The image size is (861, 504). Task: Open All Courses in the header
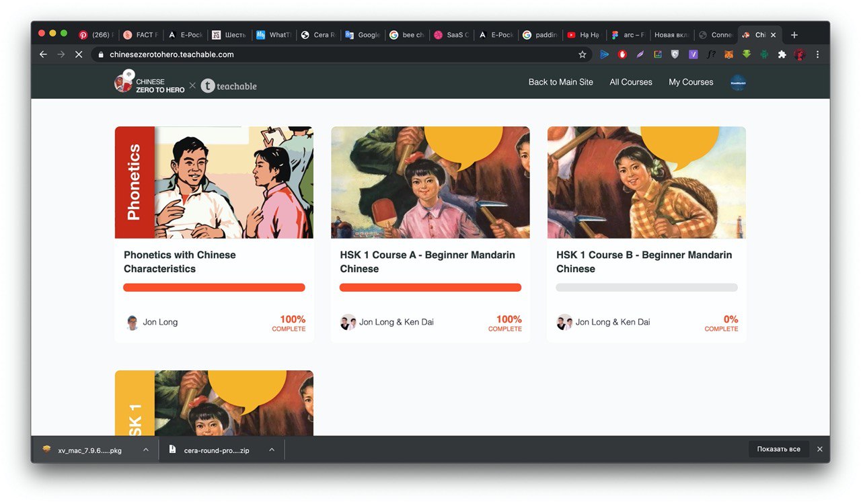coord(631,82)
